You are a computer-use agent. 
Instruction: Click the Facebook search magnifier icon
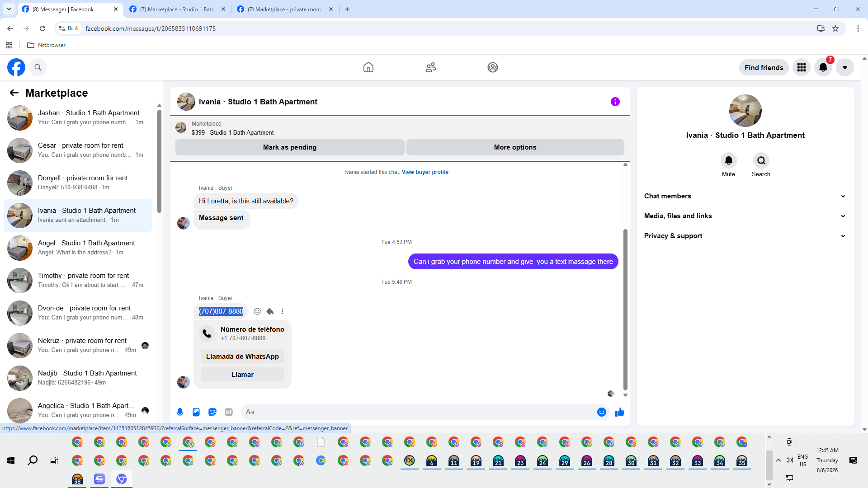[x=38, y=67]
